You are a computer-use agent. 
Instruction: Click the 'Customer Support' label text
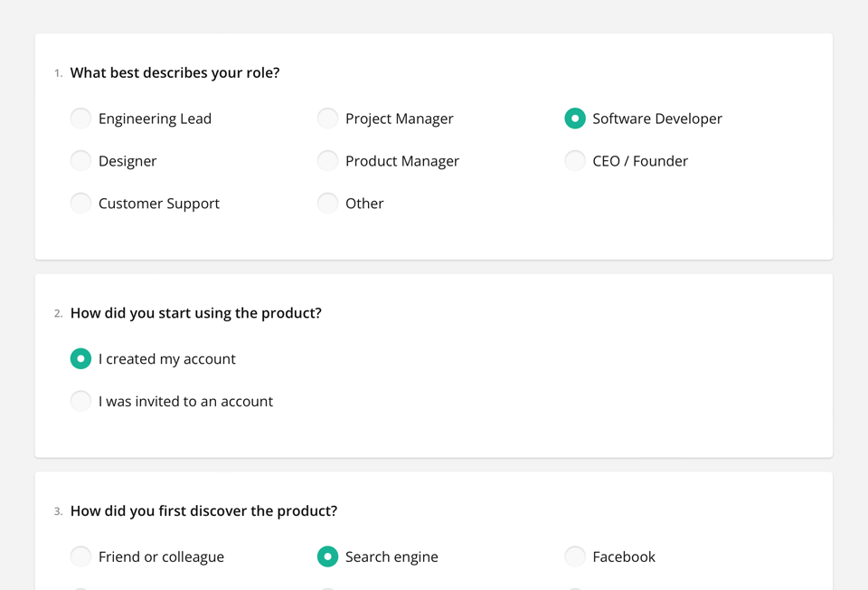tap(158, 204)
